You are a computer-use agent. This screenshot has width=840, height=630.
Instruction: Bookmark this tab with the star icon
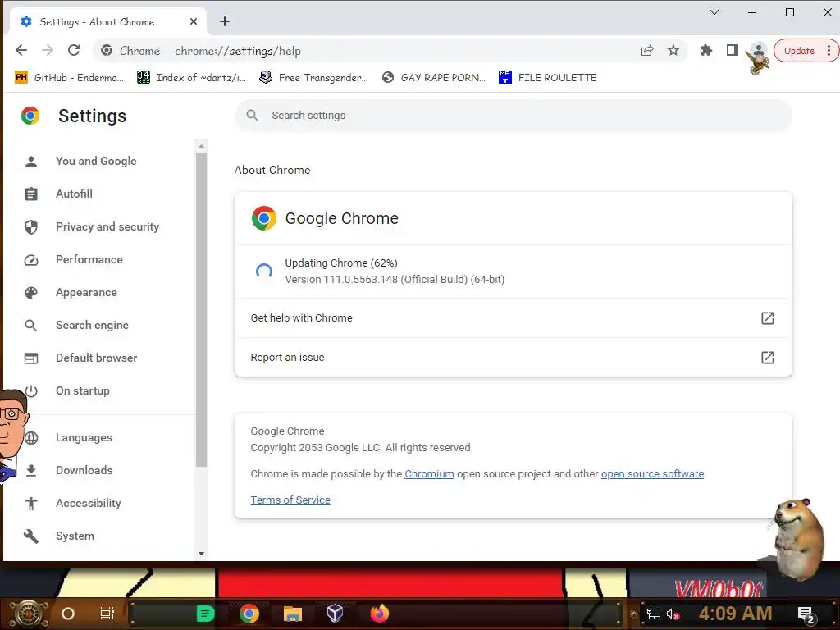pos(673,50)
